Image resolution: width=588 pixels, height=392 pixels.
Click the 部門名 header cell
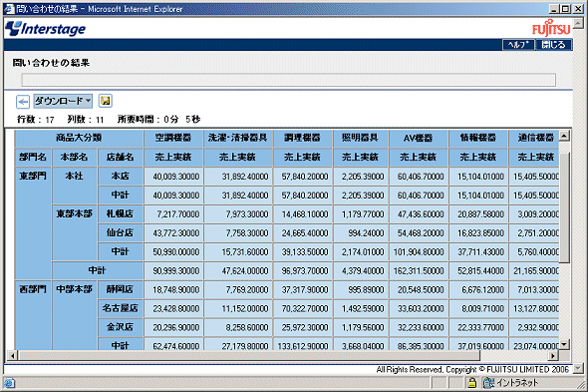33,157
